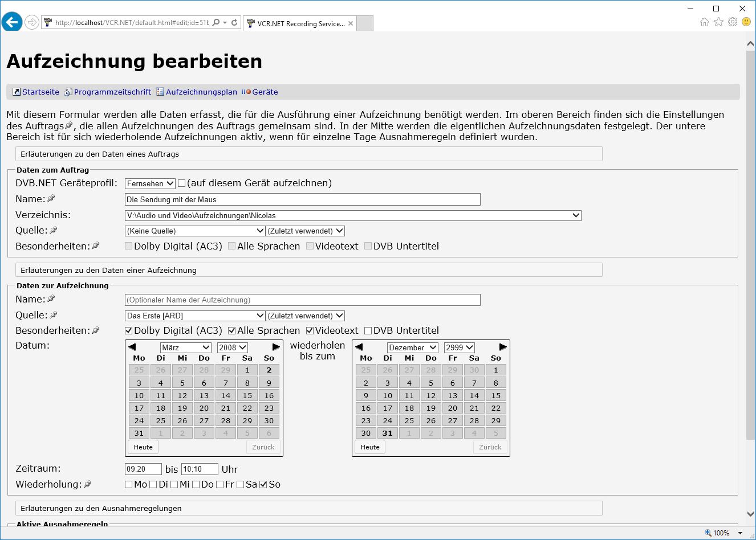Go to next month in repeat-until calendar
This screenshot has height=540, width=756.
(x=502, y=347)
